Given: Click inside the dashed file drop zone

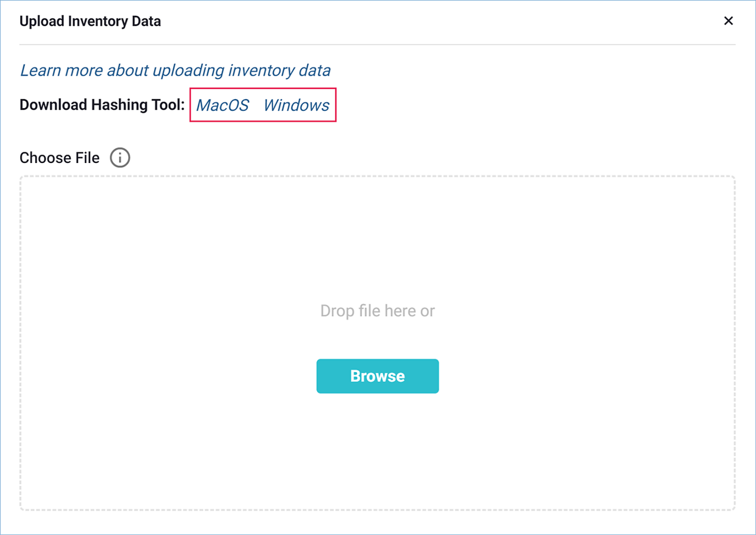Looking at the screenshot, I should coord(377,248).
